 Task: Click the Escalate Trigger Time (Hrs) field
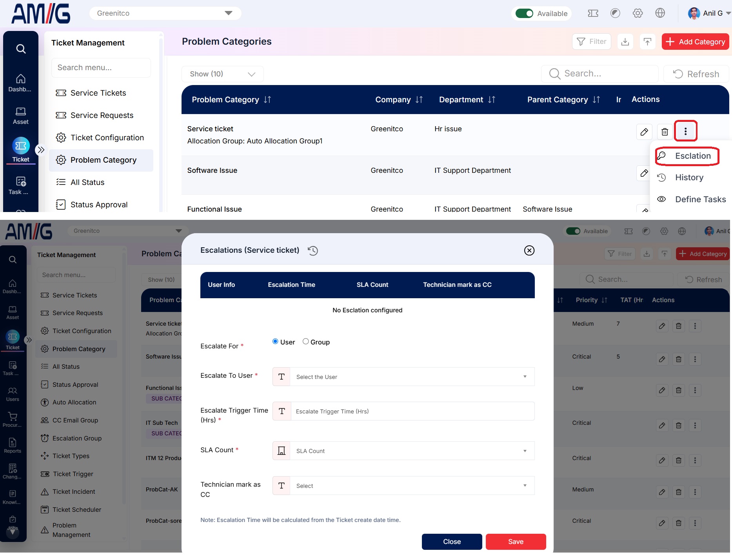(x=403, y=411)
